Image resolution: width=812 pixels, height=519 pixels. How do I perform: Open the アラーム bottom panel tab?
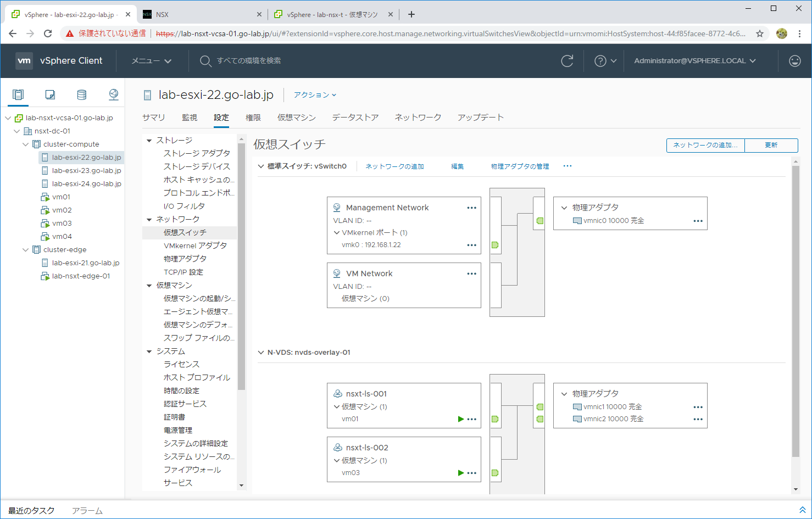[87, 511]
